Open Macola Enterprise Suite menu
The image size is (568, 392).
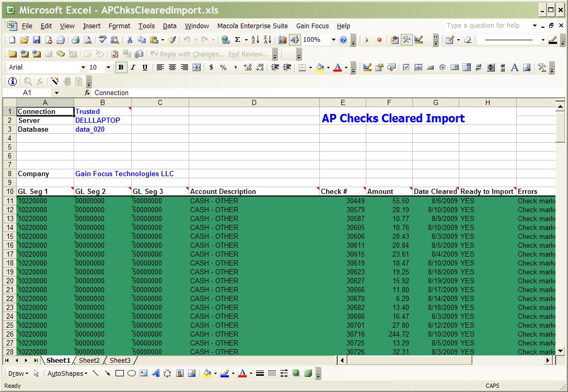point(252,26)
